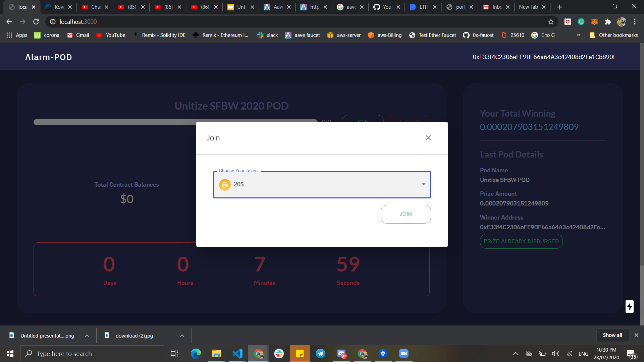Click the page info circle in address bar
The width and height of the screenshot is (644, 362).
pos(52,21)
